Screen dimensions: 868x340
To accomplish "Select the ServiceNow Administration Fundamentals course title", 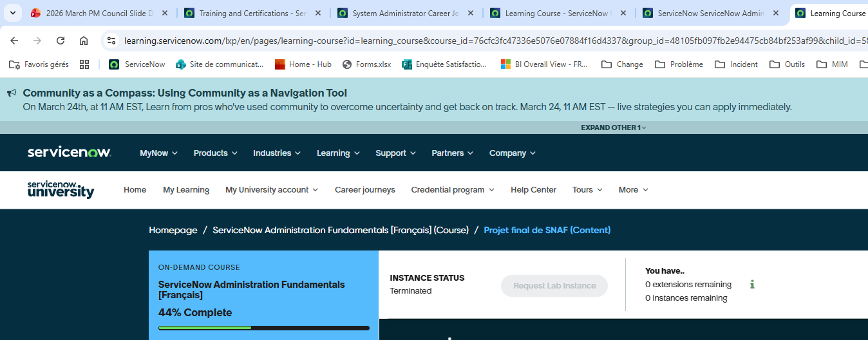I will 252,290.
